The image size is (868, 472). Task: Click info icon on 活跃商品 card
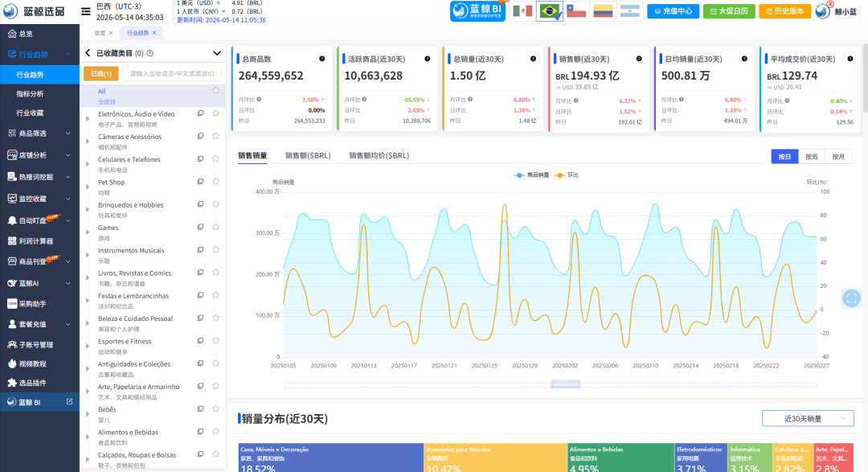[x=428, y=59]
